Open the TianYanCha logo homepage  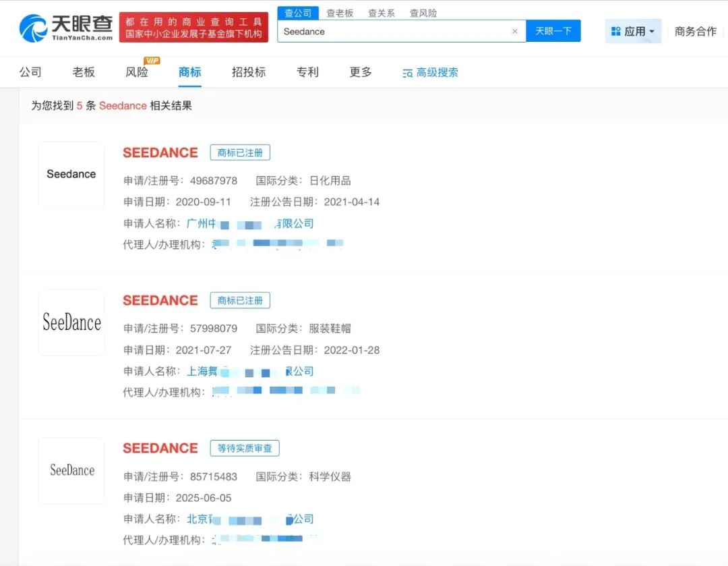coord(66,28)
